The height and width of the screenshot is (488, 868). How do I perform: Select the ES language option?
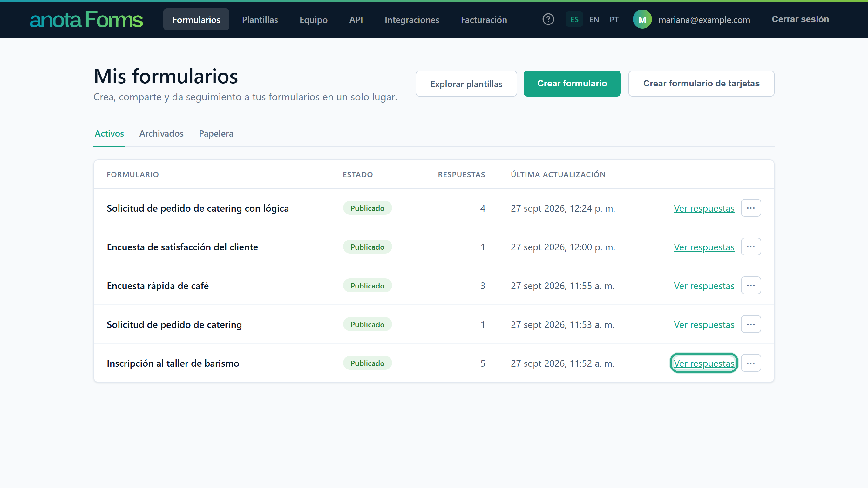click(x=574, y=20)
